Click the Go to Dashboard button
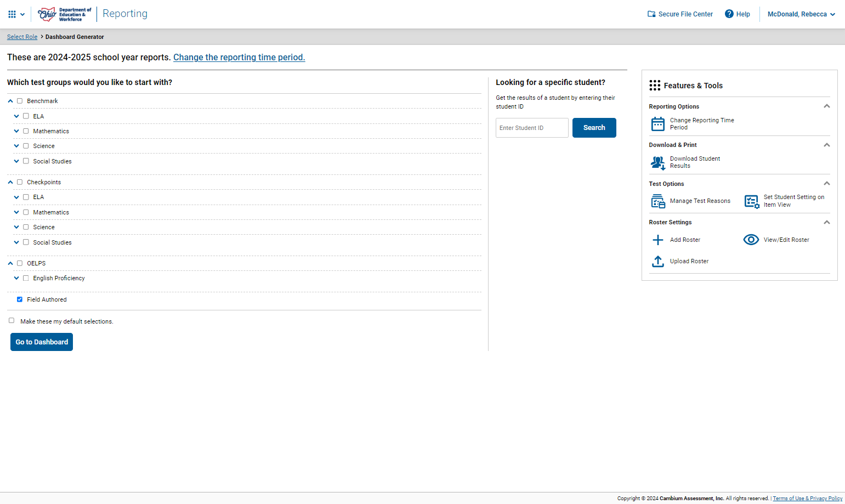 (42, 342)
